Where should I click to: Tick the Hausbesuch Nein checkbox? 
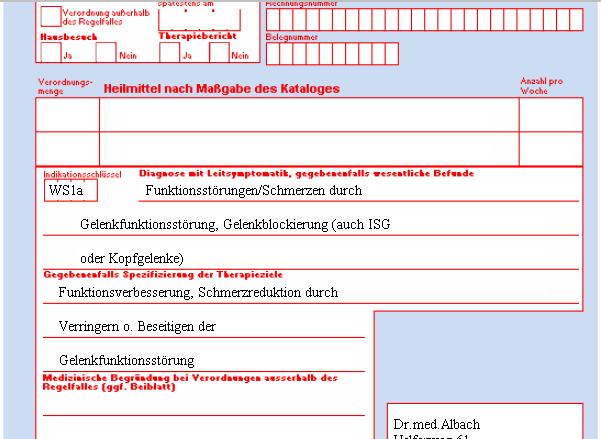point(106,53)
